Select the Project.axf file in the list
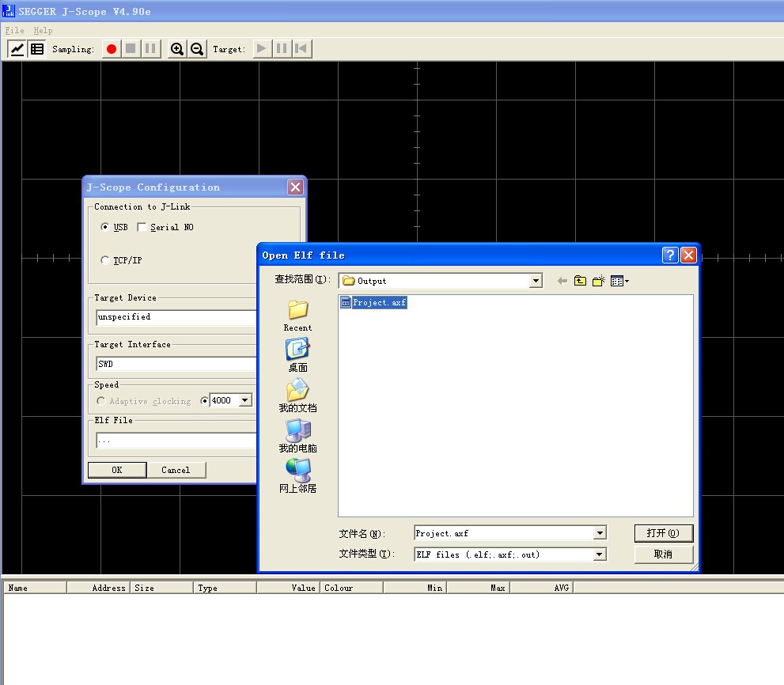Image resolution: width=784 pixels, height=685 pixels. 373,302
